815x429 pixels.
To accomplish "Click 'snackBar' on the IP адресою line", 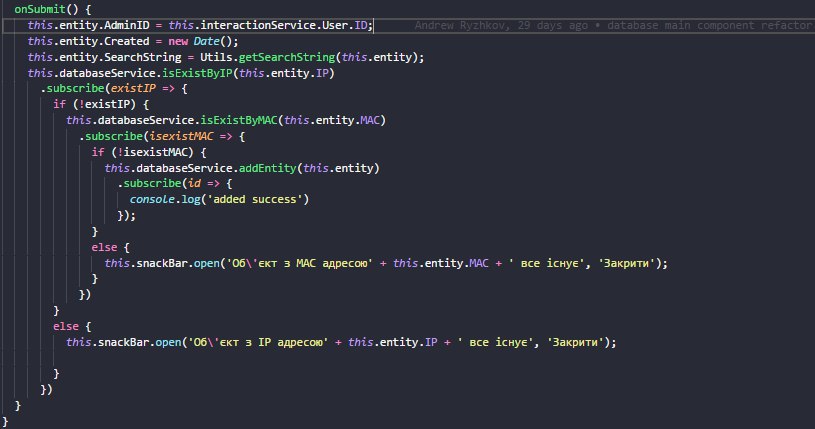I will pyautogui.click(x=123, y=342).
